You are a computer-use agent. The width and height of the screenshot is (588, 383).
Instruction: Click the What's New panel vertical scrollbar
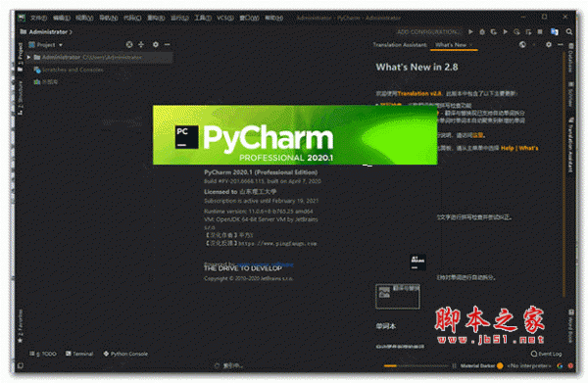(564, 174)
